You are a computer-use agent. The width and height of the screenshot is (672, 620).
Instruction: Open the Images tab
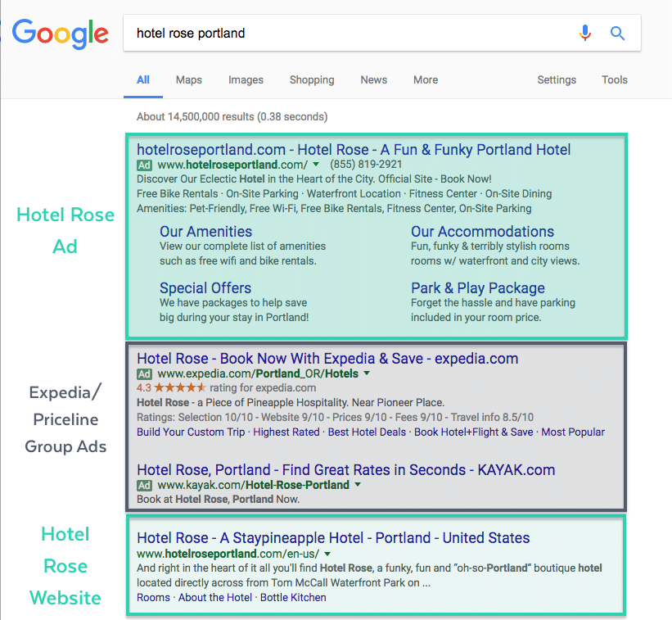tap(246, 79)
